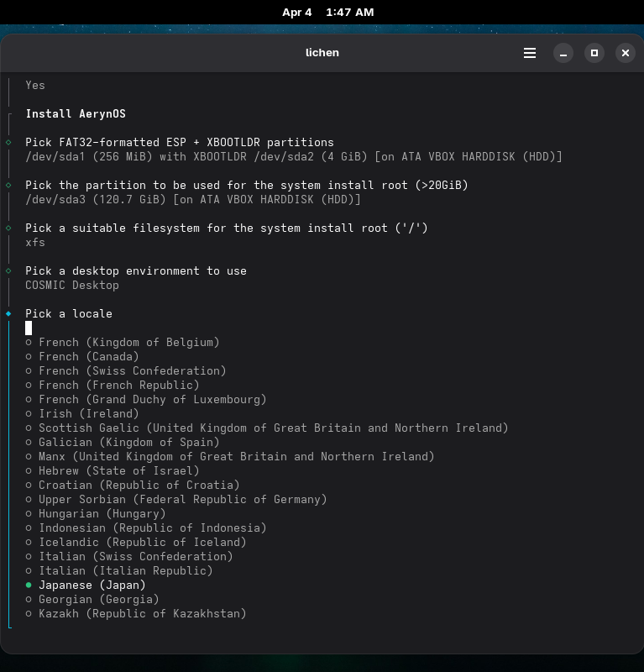Choose French (Canada) locale option
The width and height of the screenshot is (644, 672).
pyautogui.click(x=88, y=356)
